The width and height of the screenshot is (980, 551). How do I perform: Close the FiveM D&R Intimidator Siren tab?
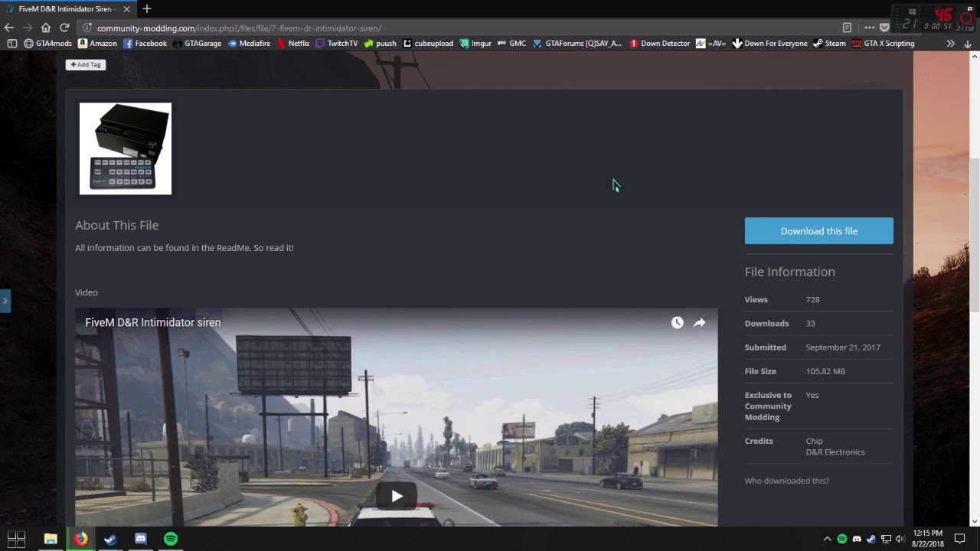(126, 9)
